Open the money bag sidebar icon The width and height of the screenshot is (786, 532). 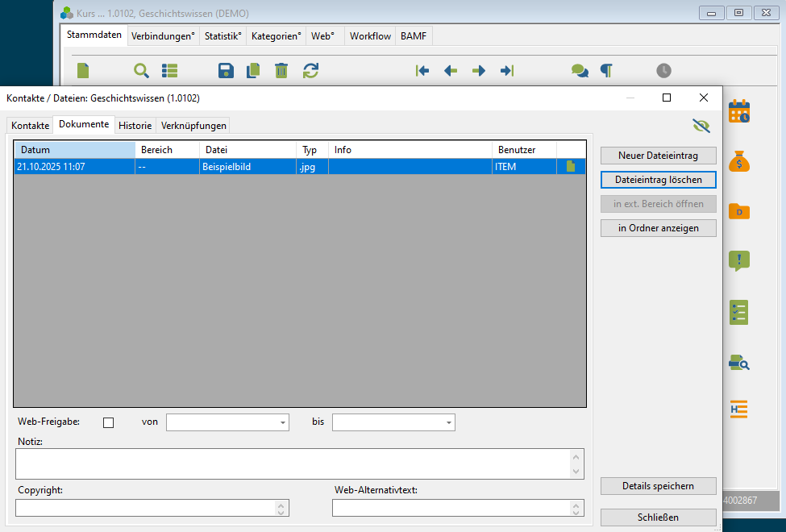pos(739,161)
